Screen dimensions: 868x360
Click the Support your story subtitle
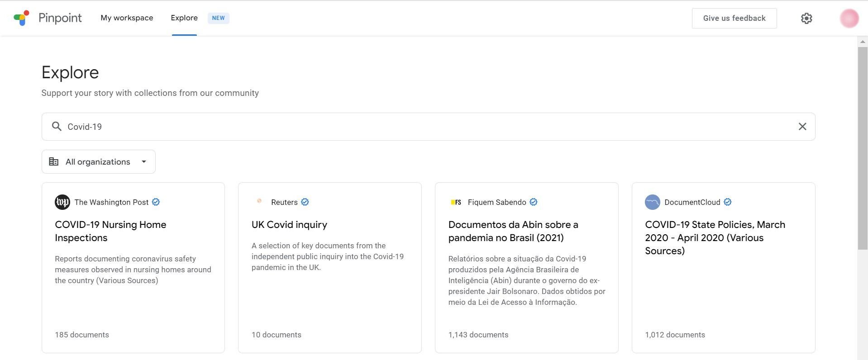coord(150,93)
